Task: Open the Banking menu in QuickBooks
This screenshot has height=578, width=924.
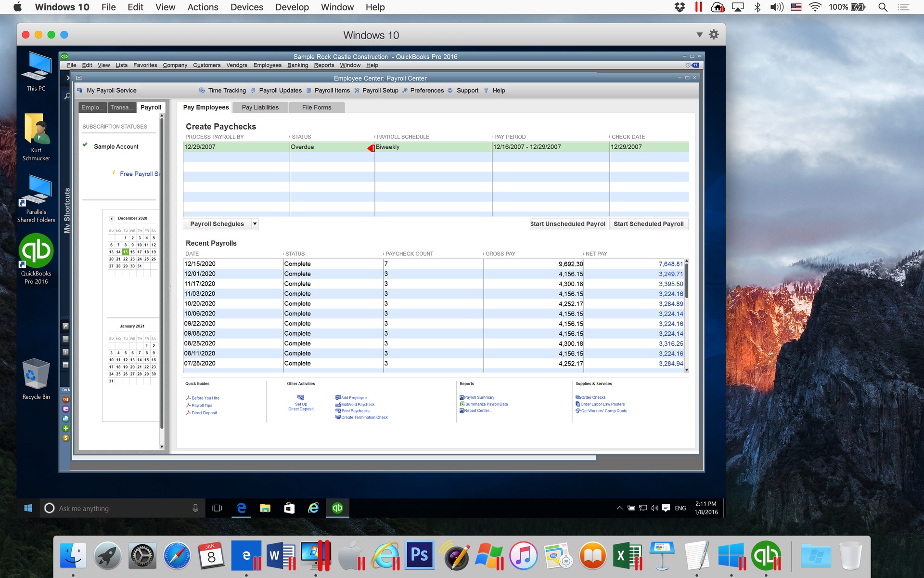Action: 298,65
